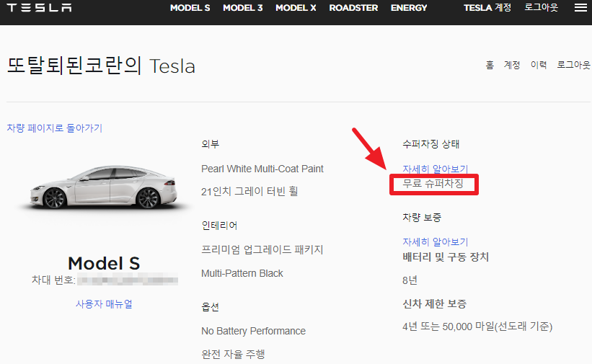Click 자세히 알아보기 under 차량 보증
This screenshot has height=364, width=592.
pos(436,241)
